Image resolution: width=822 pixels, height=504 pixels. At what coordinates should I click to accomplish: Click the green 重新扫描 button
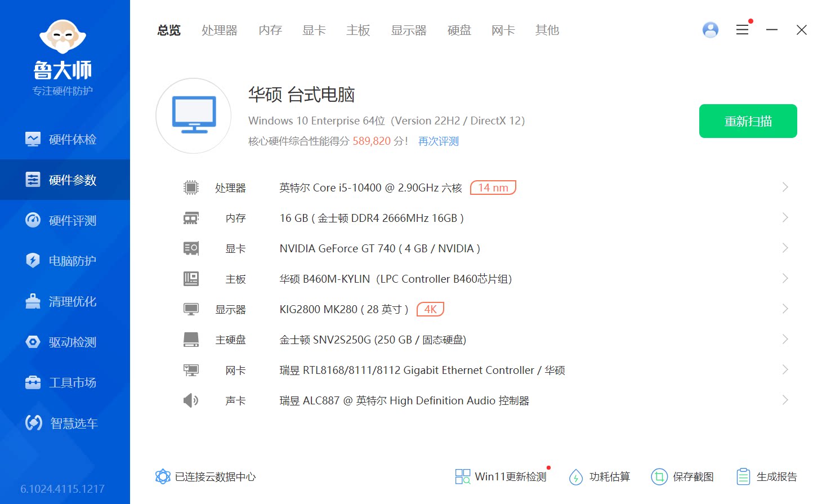(748, 121)
